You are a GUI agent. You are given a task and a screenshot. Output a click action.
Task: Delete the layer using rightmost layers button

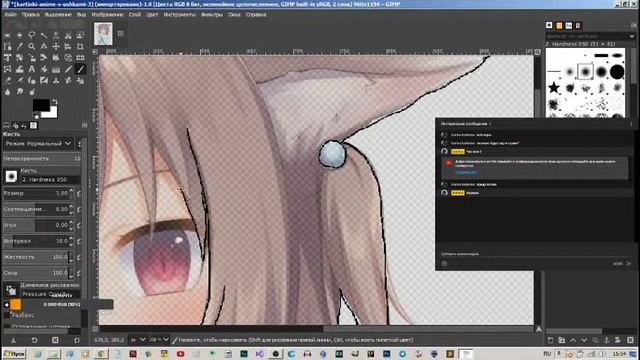pos(630,340)
